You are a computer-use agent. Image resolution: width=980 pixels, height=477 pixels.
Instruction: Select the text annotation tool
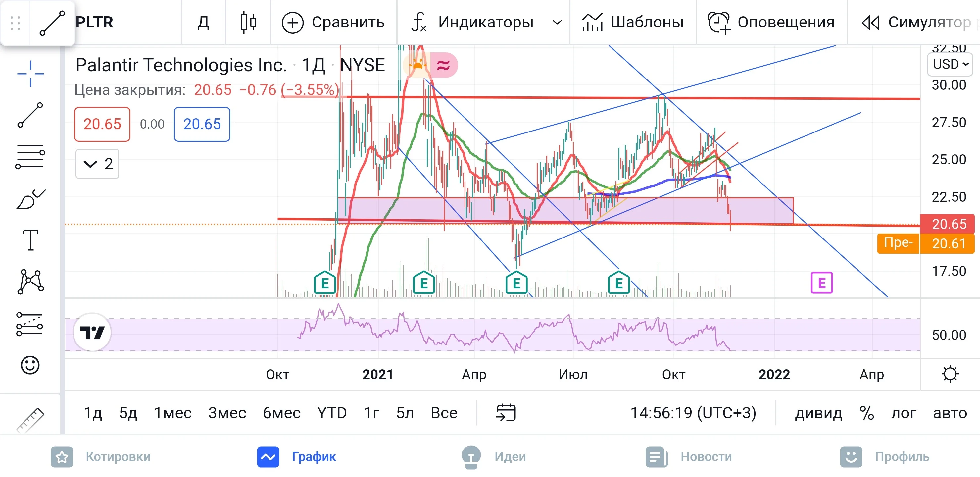pos(30,240)
